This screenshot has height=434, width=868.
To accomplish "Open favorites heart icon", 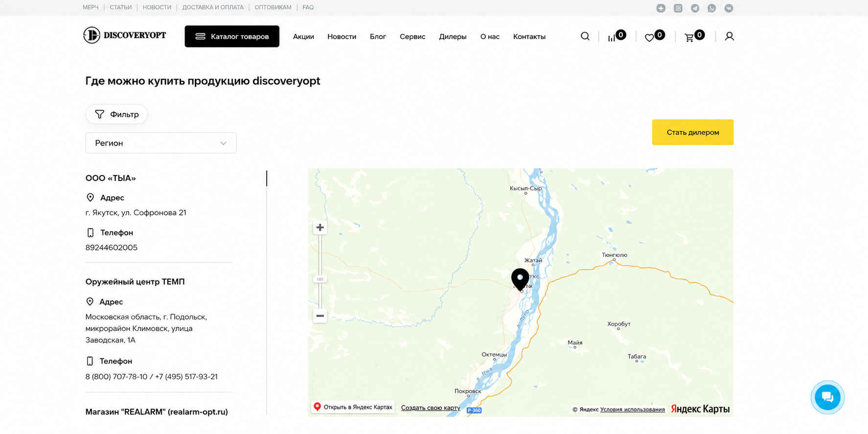I will point(649,38).
